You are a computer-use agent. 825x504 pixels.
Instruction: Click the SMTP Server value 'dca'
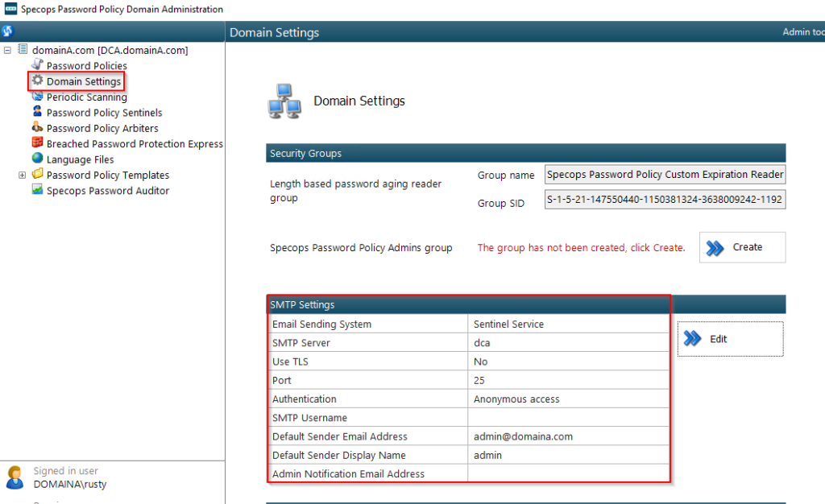click(568, 343)
